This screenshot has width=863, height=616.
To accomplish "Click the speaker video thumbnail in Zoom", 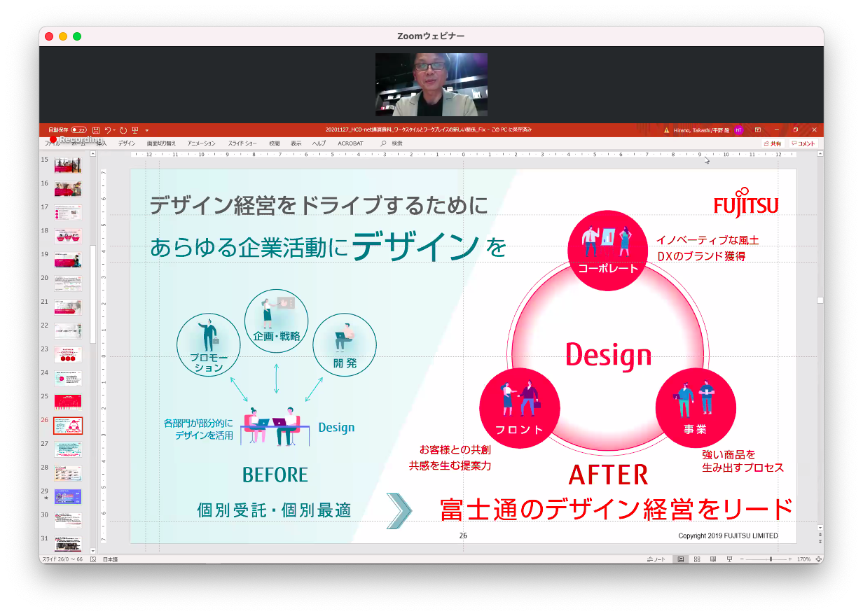I will tap(431, 85).
